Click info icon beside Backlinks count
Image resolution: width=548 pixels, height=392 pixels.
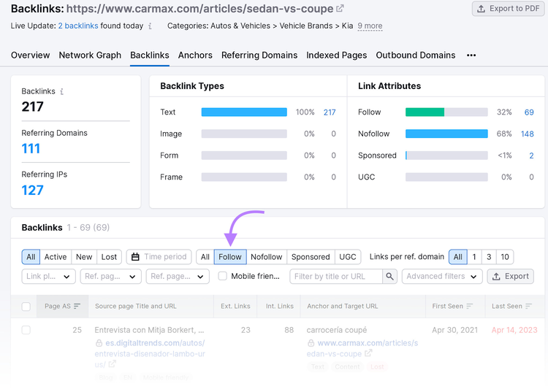(61, 91)
